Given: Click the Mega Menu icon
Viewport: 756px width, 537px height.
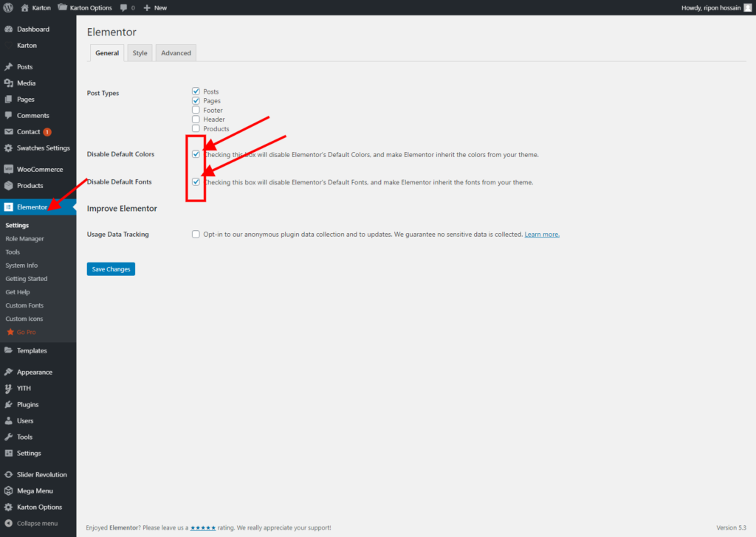Looking at the screenshot, I should coord(8,491).
